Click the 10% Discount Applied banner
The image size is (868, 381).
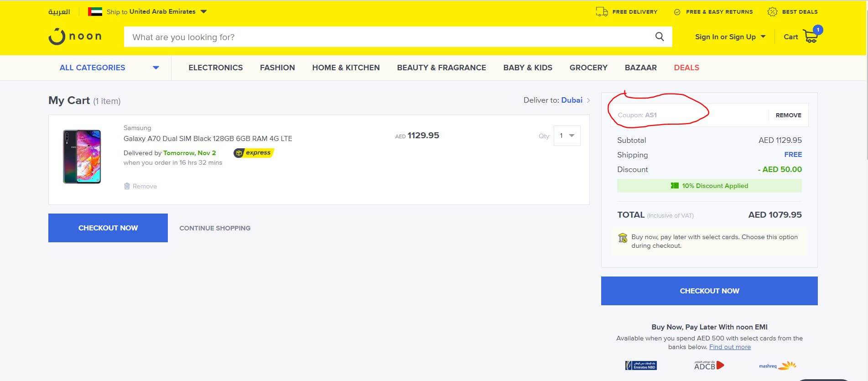709,186
